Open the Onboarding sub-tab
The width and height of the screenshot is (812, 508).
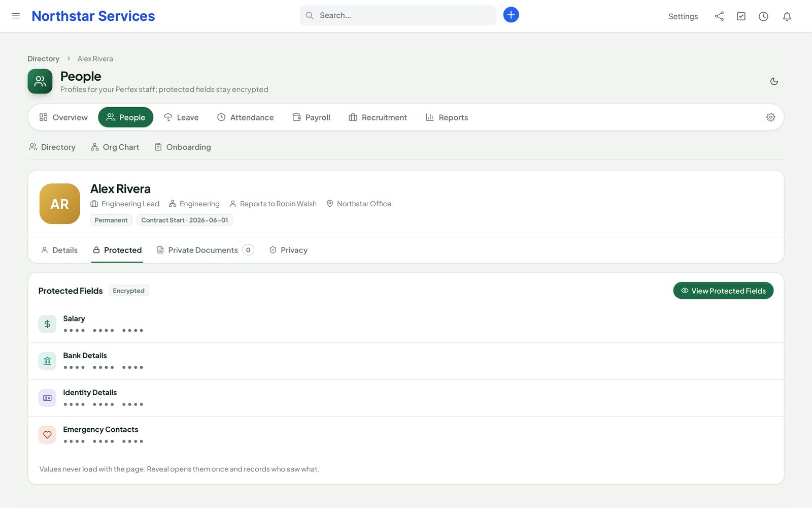pyautogui.click(x=183, y=147)
